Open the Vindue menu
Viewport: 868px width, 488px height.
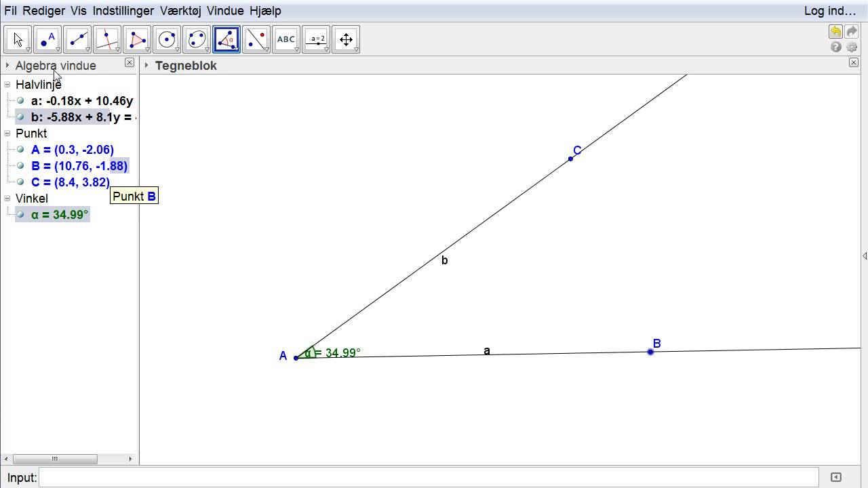pyautogui.click(x=225, y=11)
